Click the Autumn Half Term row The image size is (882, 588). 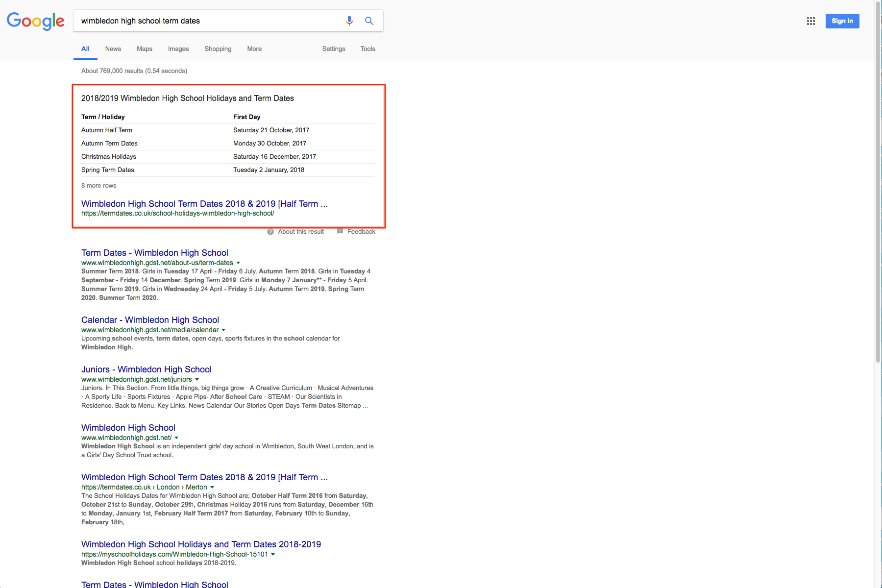[x=228, y=130]
